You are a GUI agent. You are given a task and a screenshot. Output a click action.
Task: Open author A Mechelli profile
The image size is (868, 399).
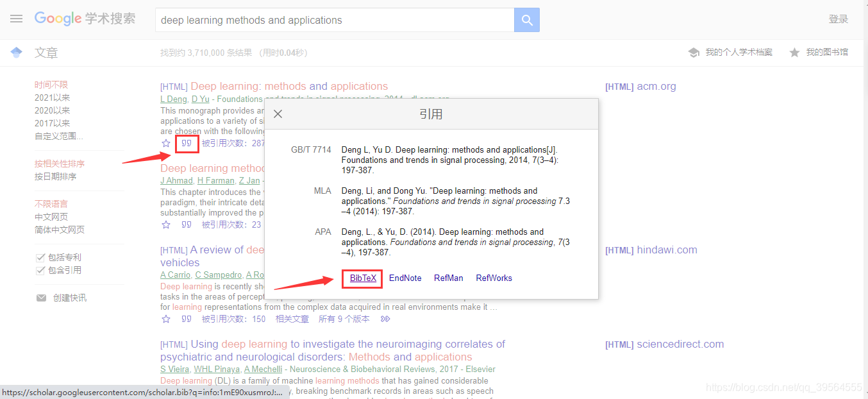click(264, 369)
